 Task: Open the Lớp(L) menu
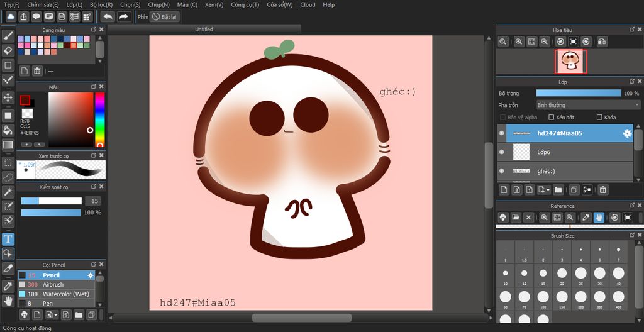pos(74,4)
